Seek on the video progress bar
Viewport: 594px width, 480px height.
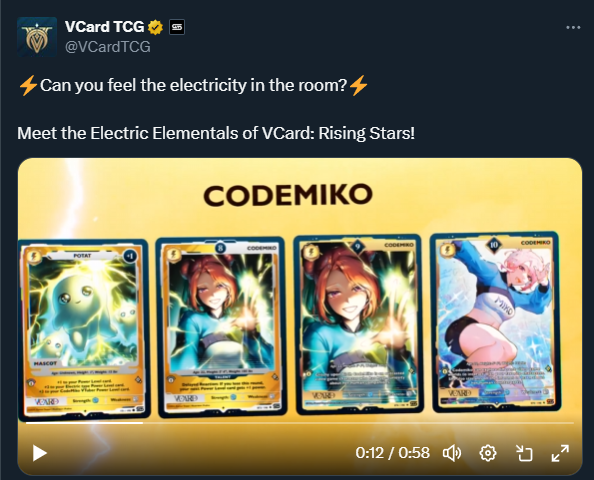point(300,423)
